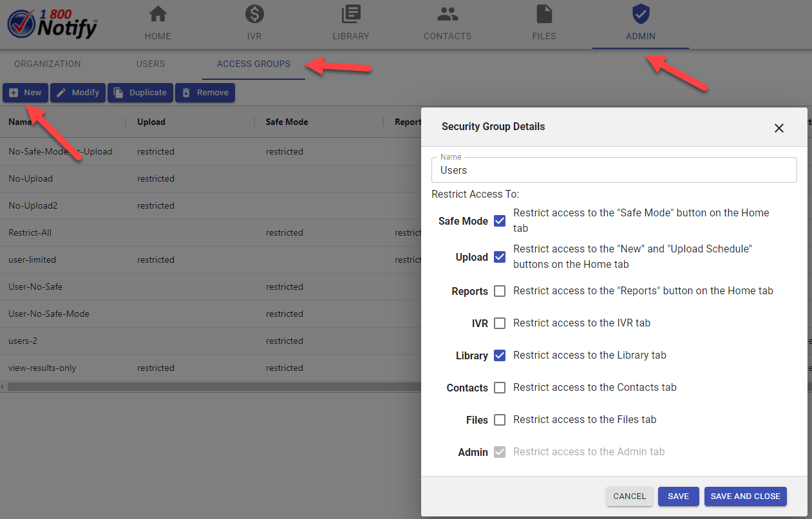Click the Name input field
812x519 pixels.
pos(614,171)
